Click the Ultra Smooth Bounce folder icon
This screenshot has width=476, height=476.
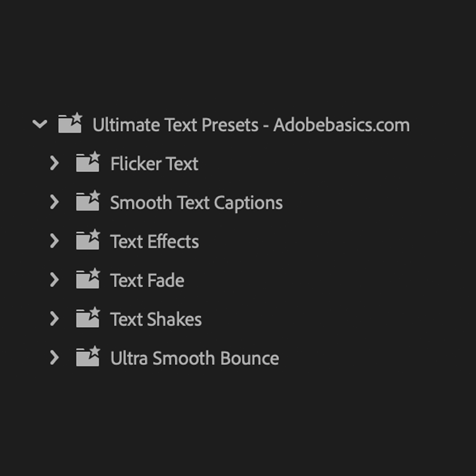tap(88, 358)
